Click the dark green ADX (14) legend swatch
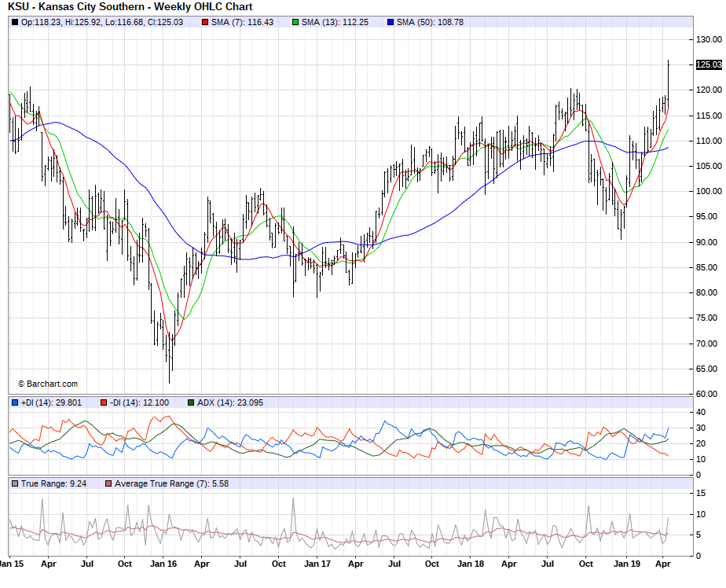Screen dimensions: 726x588 191,402
